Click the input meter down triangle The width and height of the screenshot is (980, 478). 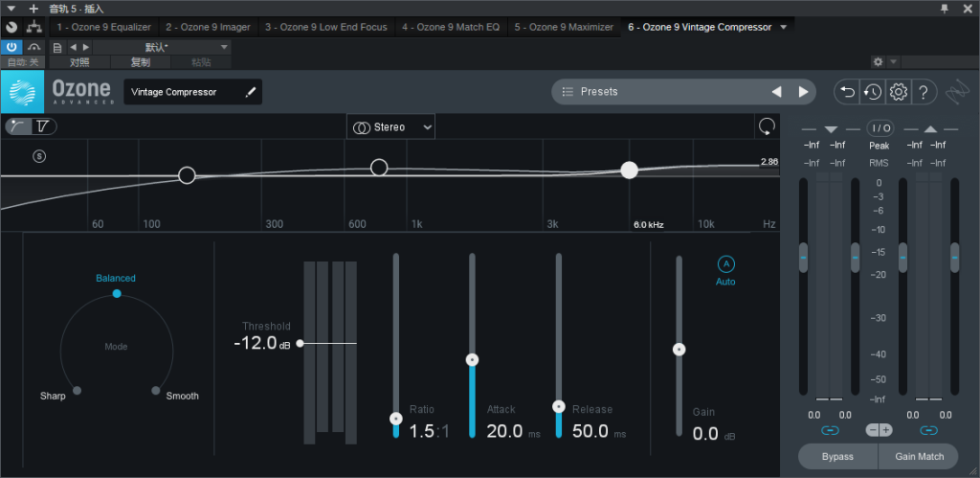[x=831, y=129]
